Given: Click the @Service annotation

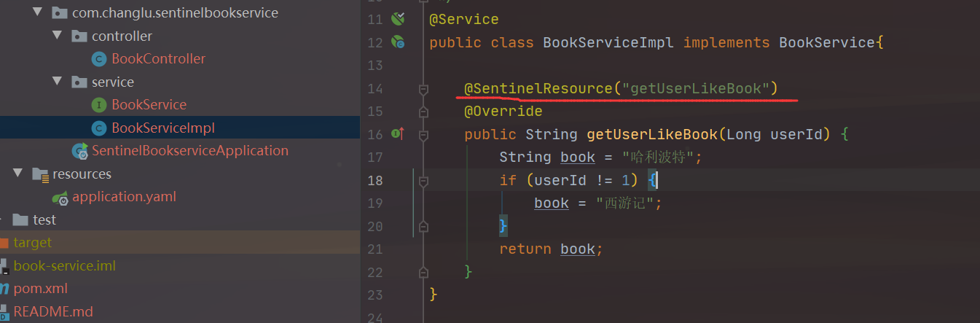Looking at the screenshot, I should [464, 20].
